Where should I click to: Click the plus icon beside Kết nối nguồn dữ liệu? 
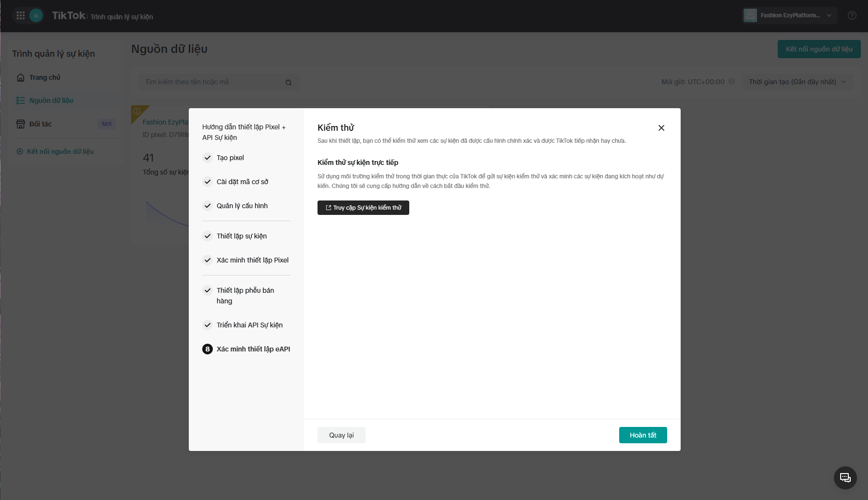(x=20, y=151)
